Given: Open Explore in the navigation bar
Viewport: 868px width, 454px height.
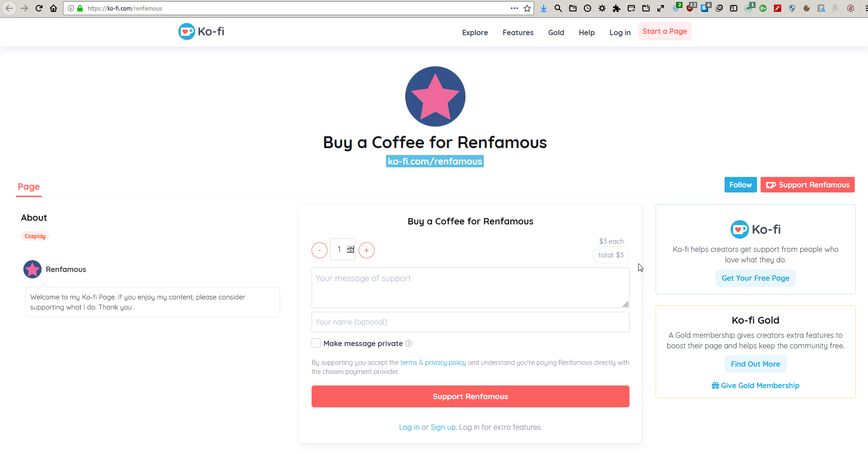Looking at the screenshot, I should (x=475, y=32).
